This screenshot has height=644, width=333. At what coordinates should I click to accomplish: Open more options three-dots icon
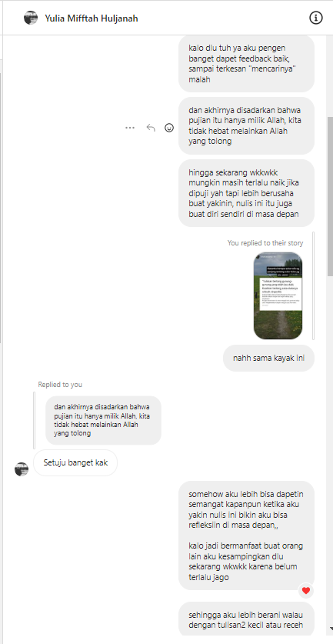tap(130, 128)
